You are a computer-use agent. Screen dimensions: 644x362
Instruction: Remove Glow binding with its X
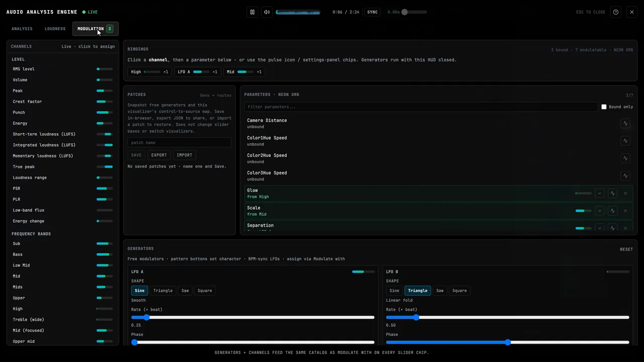(625, 193)
